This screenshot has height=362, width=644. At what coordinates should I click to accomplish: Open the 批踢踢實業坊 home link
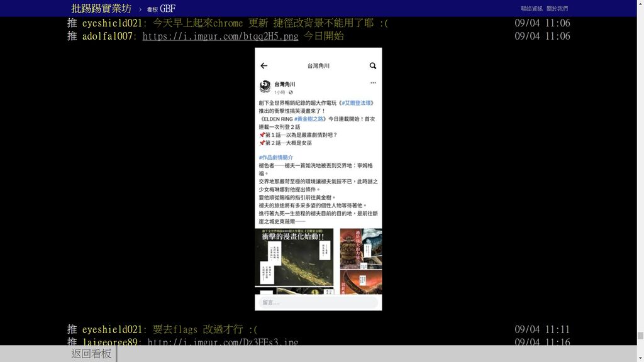[101, 8]
